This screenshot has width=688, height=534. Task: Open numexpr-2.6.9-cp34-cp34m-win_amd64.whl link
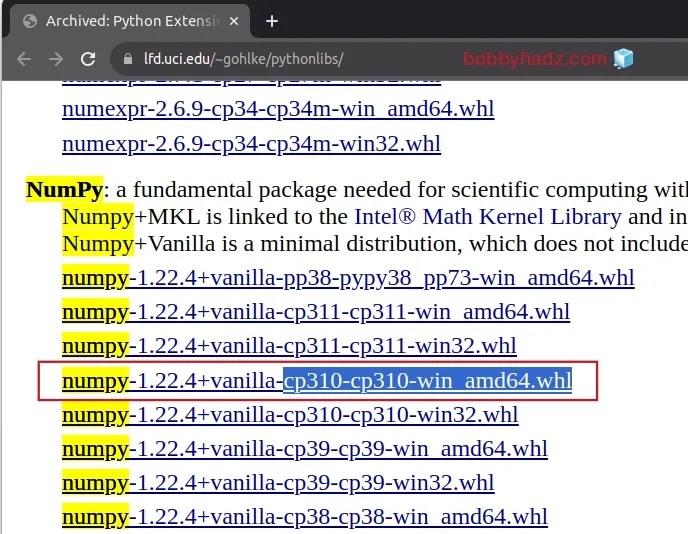point(278,109)
